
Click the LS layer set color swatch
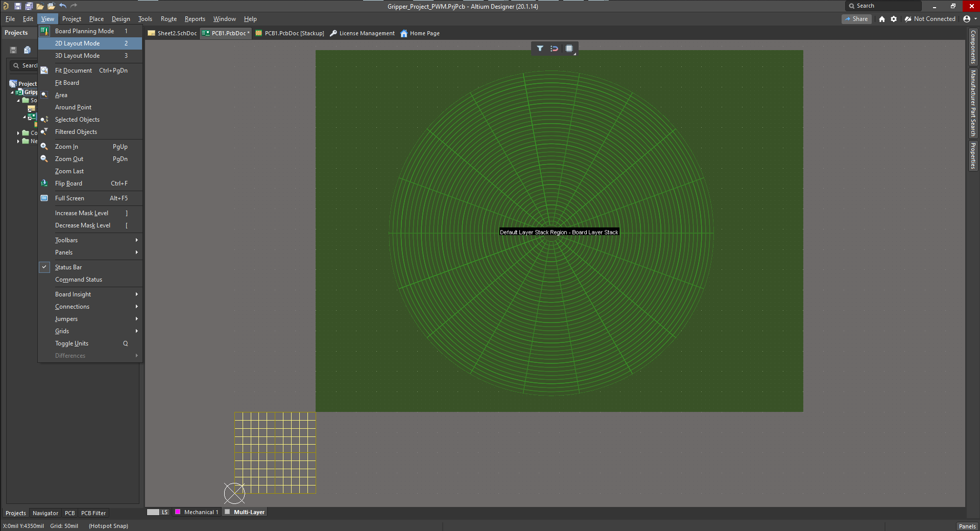coord(153,512)
